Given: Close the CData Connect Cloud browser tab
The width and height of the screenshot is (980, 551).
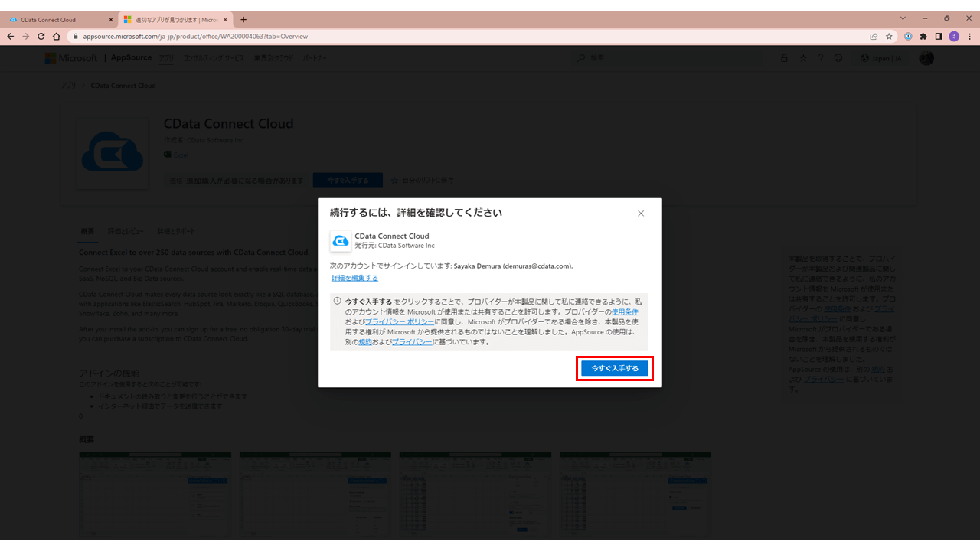Looking at the screenshot, I should pos(110,19).
